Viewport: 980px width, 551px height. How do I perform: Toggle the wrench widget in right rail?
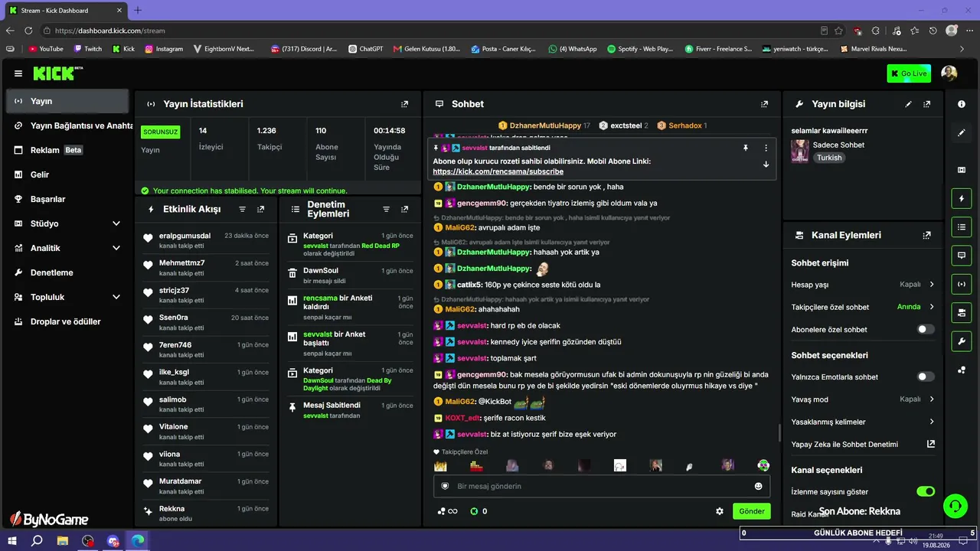pos(962,341)
